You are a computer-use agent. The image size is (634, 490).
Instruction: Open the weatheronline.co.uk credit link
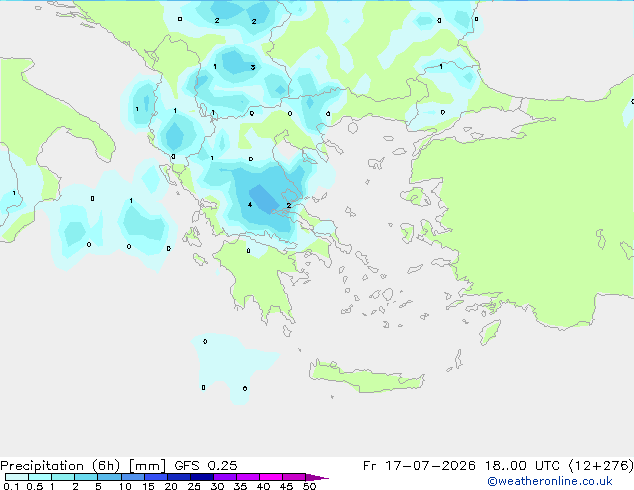[x=550, y=481]
